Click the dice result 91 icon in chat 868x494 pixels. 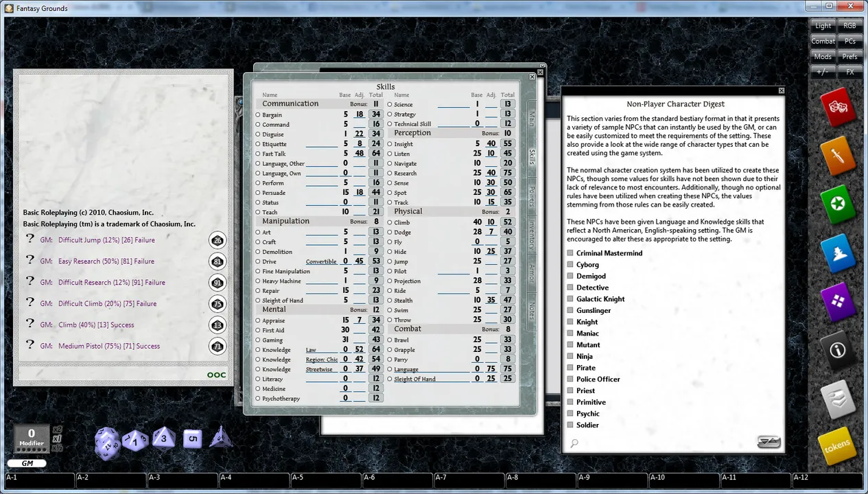(218, 283)
